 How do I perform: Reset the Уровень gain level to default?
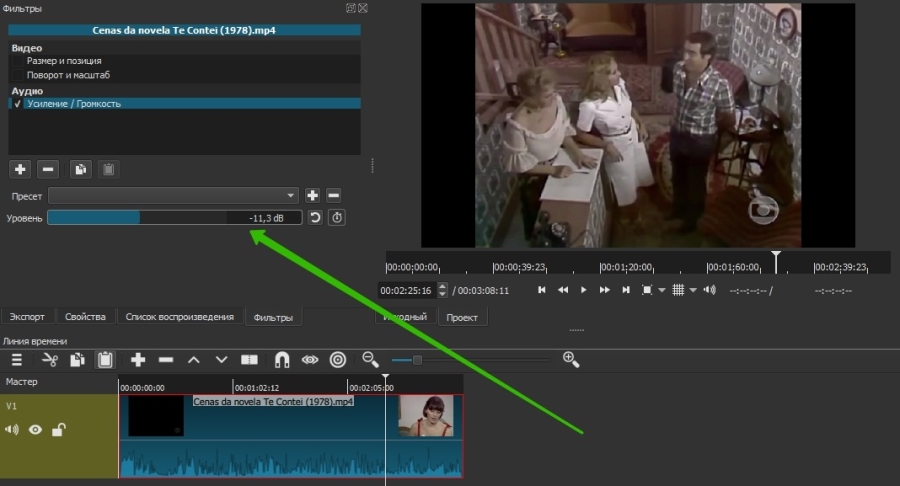pyautogui.click(x=315, y=217)
